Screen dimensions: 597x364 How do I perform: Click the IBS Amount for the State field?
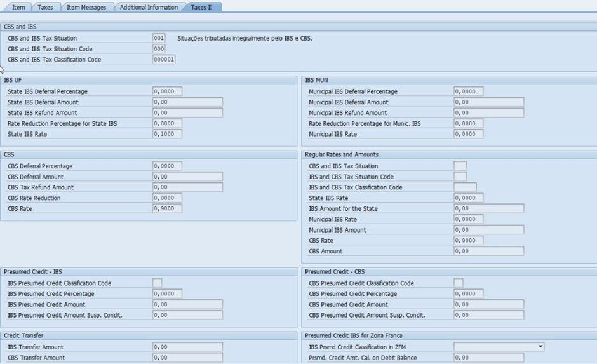pos(488,208)
